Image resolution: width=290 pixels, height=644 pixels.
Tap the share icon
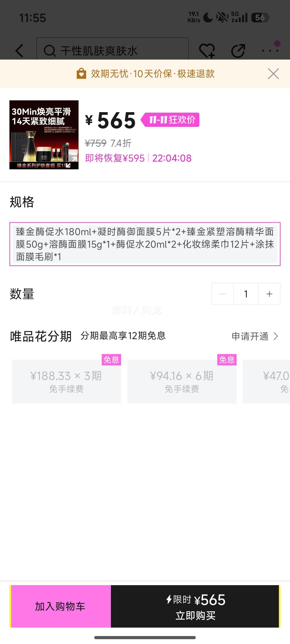click(238, 51)
